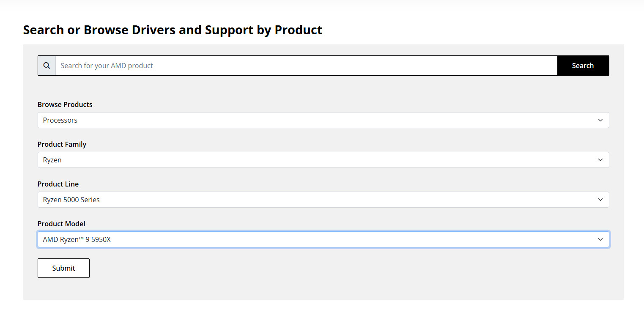The image size is (644, 310).
Task: Click the Product Model chevron arrow
Action: (600, 239)
